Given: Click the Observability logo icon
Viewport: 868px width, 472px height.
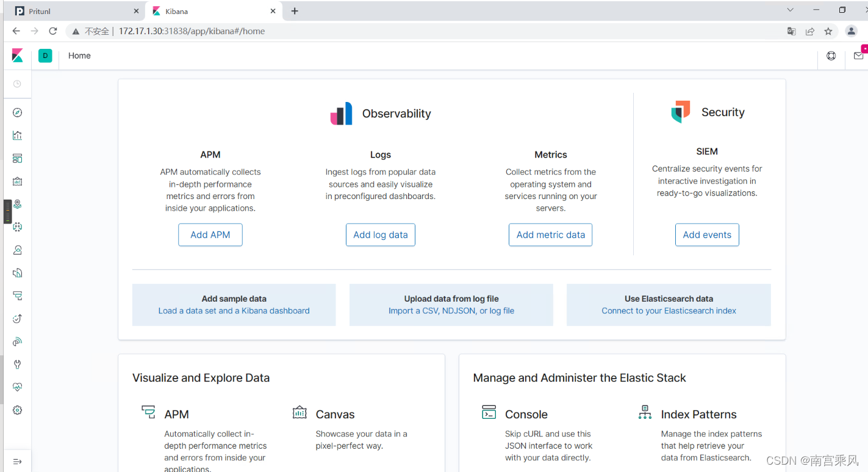Looking at the screenshot, I should [x=342, y=114].
